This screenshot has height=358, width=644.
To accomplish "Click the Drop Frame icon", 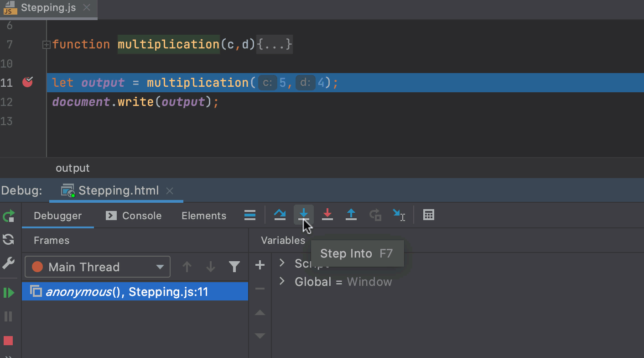I will point(375,215).
